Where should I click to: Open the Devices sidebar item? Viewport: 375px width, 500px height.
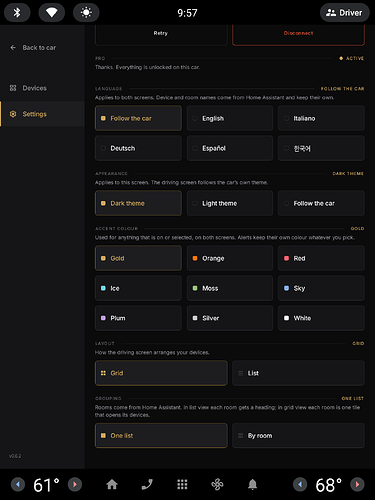click(x=42, y=88)
